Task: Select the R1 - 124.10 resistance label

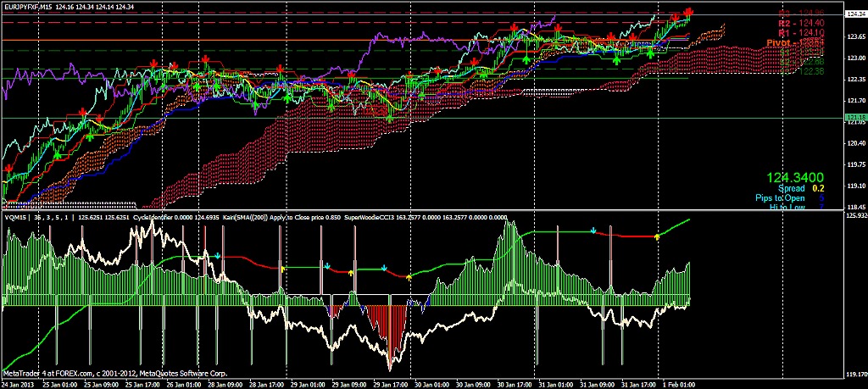Action: pyautogui.click(x=802, y=32)
